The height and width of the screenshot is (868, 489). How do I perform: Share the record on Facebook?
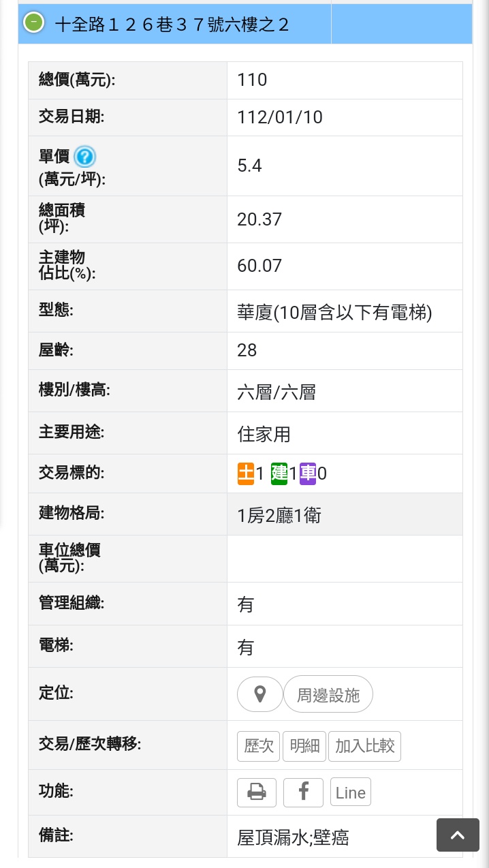tap(303, 792)
